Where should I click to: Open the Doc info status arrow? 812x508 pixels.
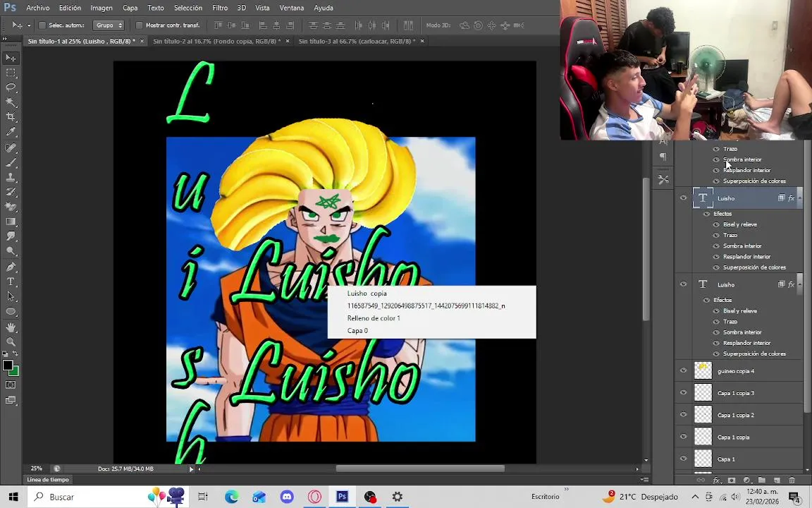tap(191, 469)
